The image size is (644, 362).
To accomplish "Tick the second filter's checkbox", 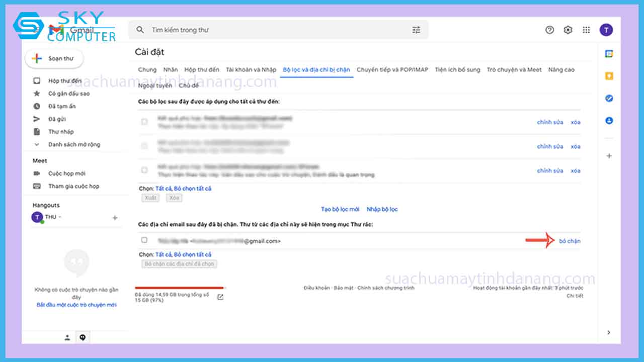I will [144, 146].
